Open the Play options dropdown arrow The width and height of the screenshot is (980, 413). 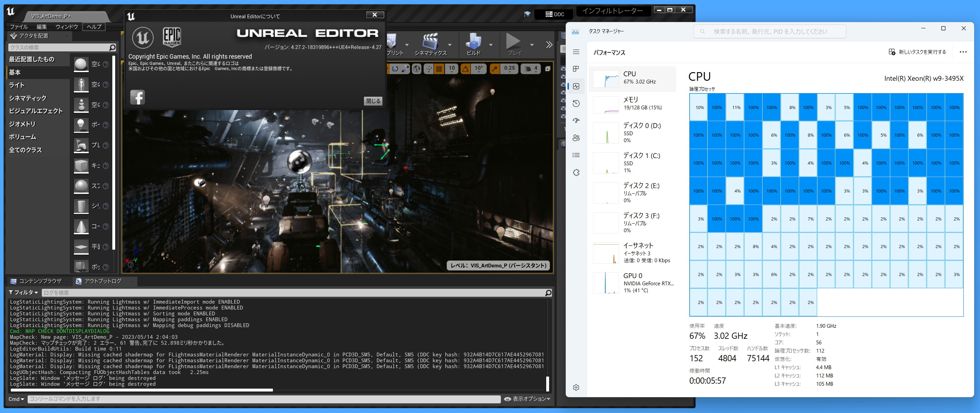pos(532,45)
